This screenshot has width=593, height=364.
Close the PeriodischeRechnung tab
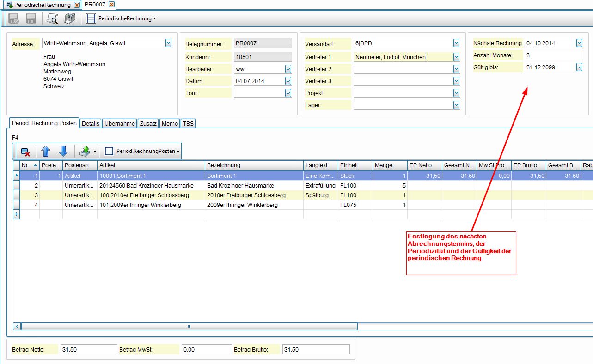[x=77, y=5]
